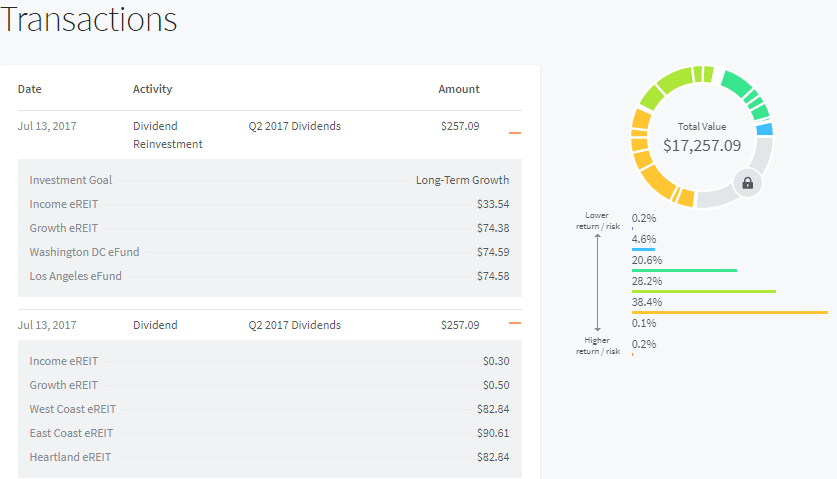
Task: Click the blue segment of the donut chart
Action: (765, 129)
